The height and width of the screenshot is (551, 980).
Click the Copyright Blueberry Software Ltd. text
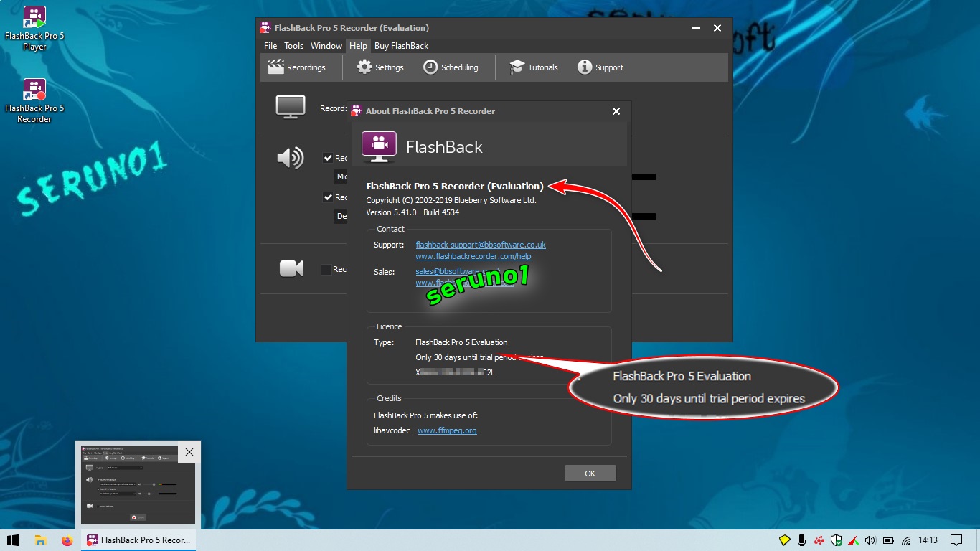pos(451,200)
